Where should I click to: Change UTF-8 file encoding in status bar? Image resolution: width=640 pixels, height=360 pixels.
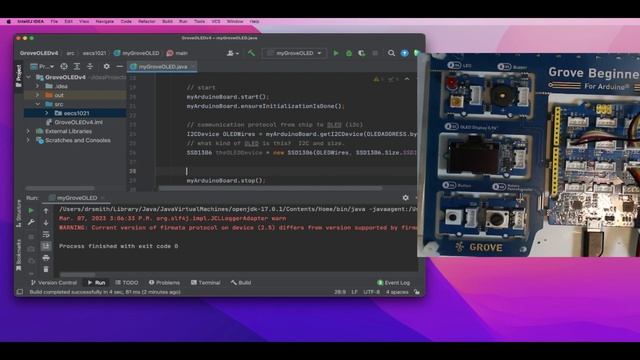coord(371,292)
